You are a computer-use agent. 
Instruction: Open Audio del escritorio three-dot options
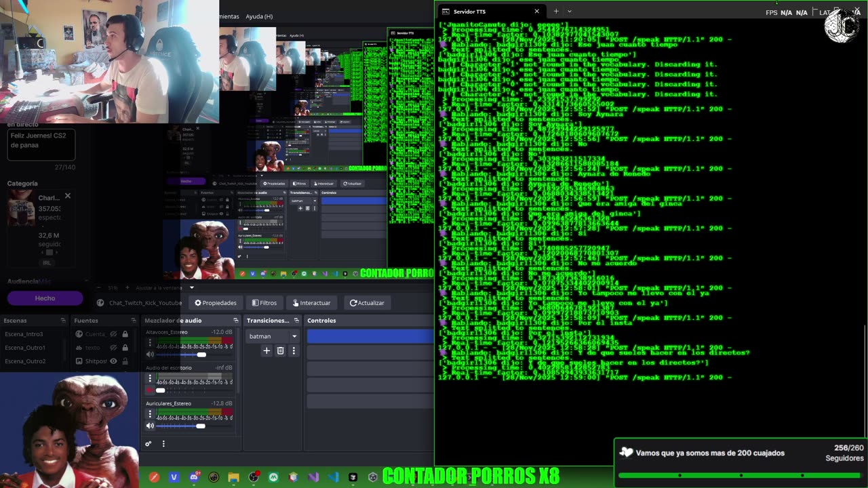[150, 379]
